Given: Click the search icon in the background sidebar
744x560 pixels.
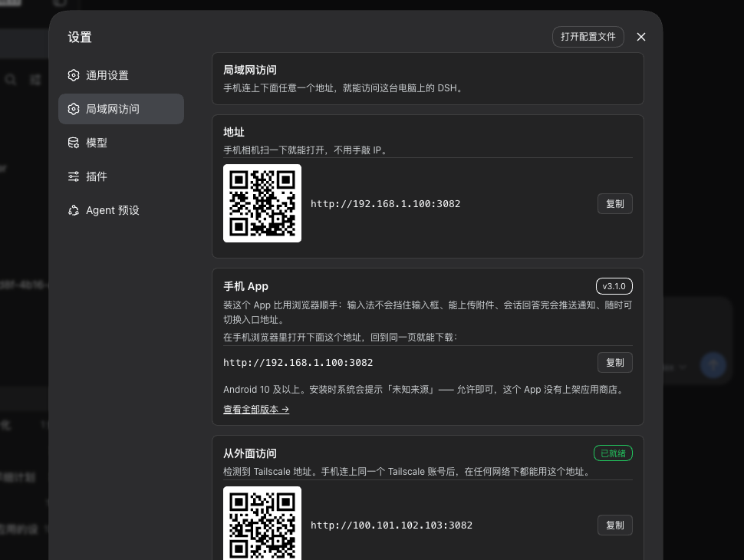Looking at the screenshot, I should click(11, 79).
